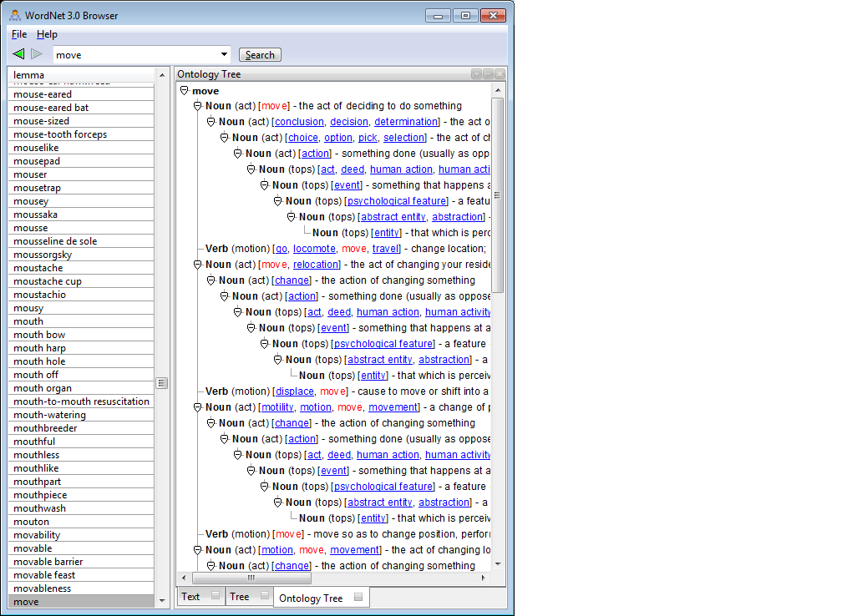Select 'movableness' in the lemma list
The image size is (842, 616).
[x=81, y=588]
